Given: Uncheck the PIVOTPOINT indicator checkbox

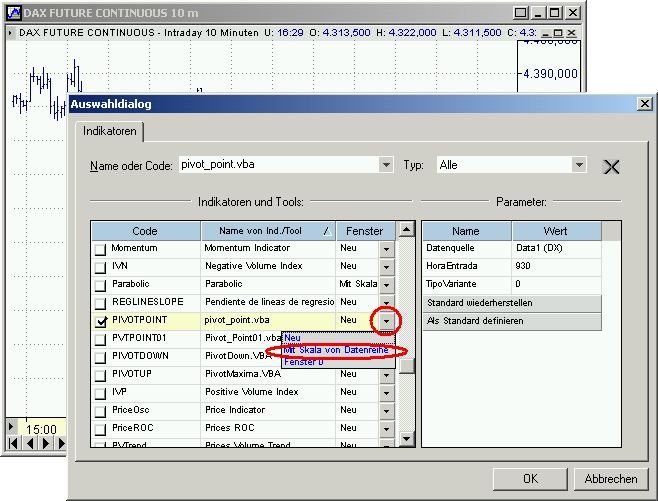Looking at the screenshot, I should point(100,321).
